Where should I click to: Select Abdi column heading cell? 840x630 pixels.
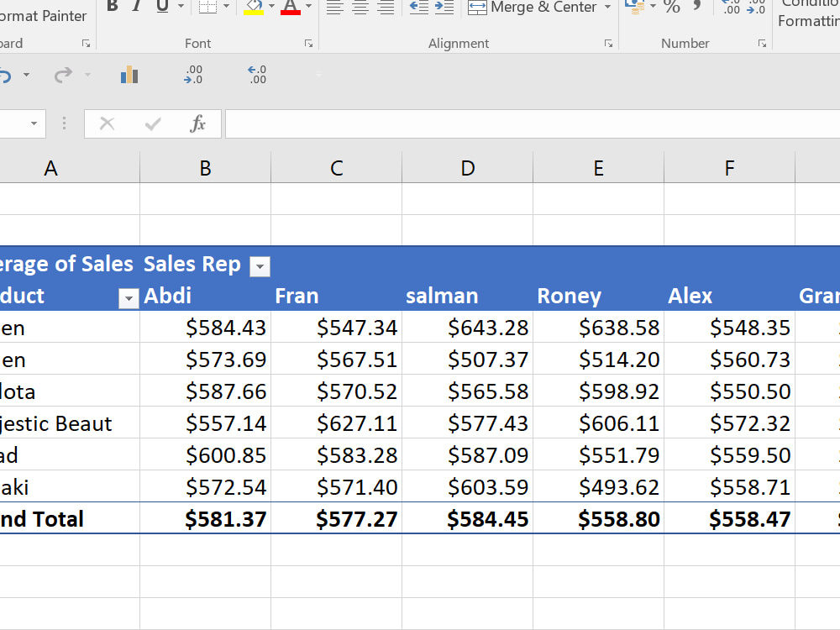[205, 295]
